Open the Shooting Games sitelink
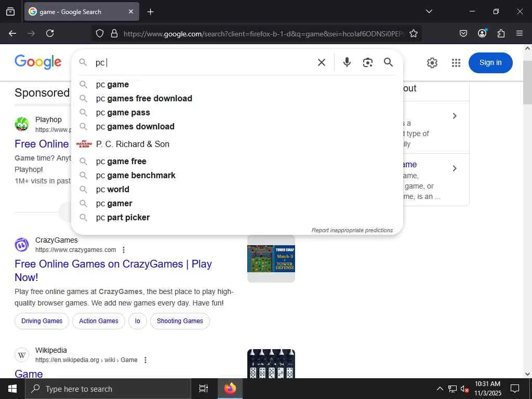This screenshot has height=399, width=532. pyautogui.click(x=180, y=321)
